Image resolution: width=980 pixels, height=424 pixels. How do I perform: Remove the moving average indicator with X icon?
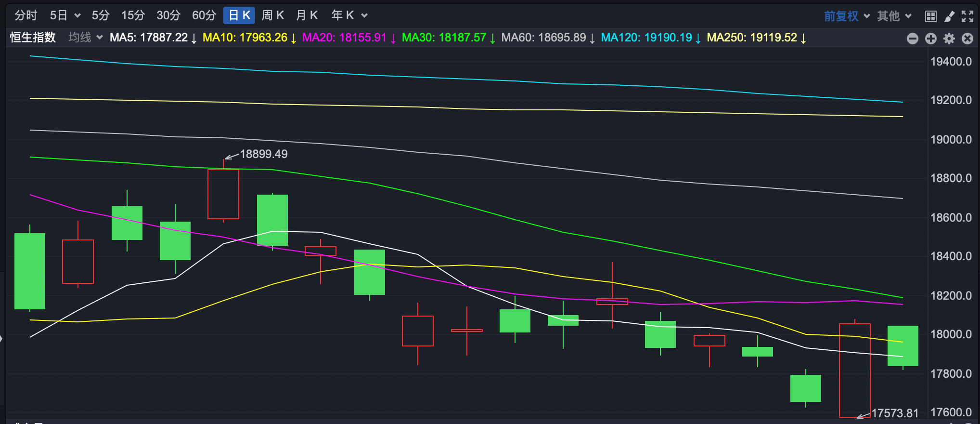967,39
